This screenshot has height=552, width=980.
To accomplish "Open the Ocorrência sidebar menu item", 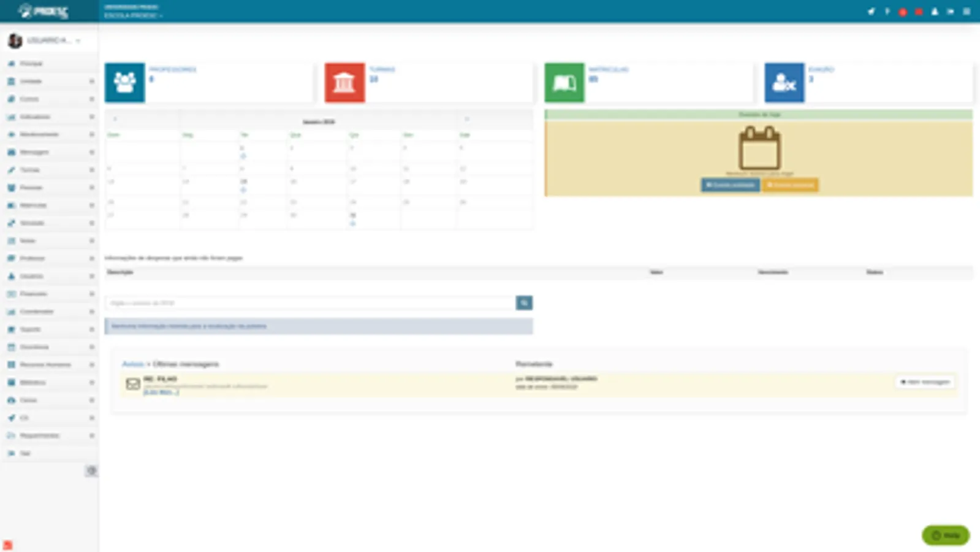I will click(x=49, y=347).
